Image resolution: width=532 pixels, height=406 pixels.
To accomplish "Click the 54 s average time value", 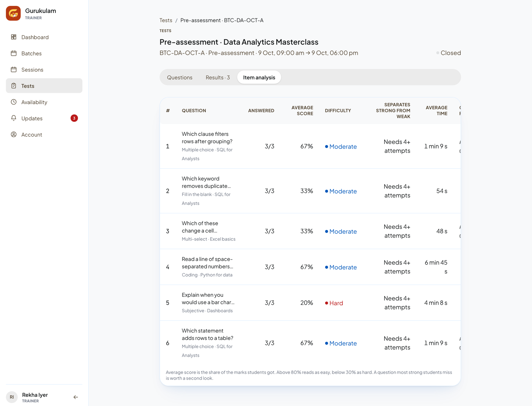I will [442, 191].
